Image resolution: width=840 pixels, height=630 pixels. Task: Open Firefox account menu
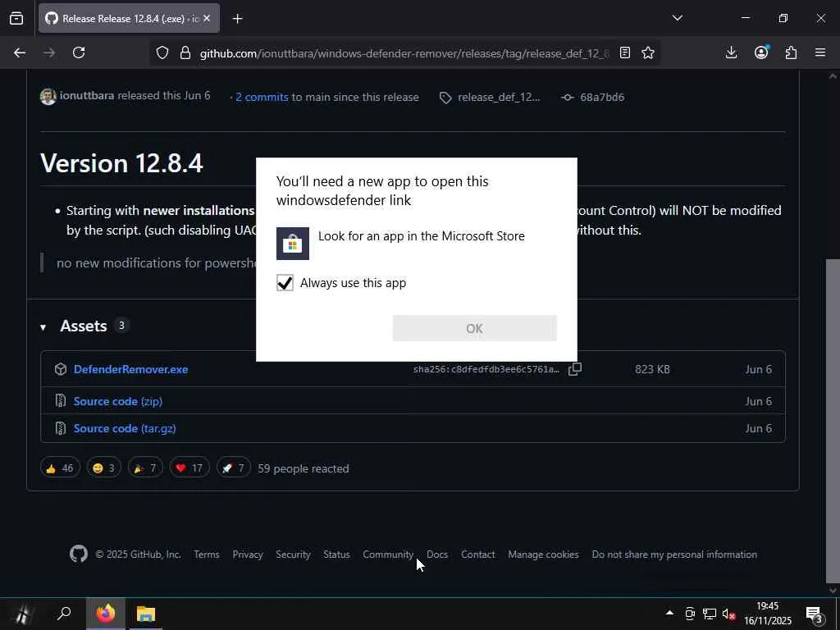point(761,52)
